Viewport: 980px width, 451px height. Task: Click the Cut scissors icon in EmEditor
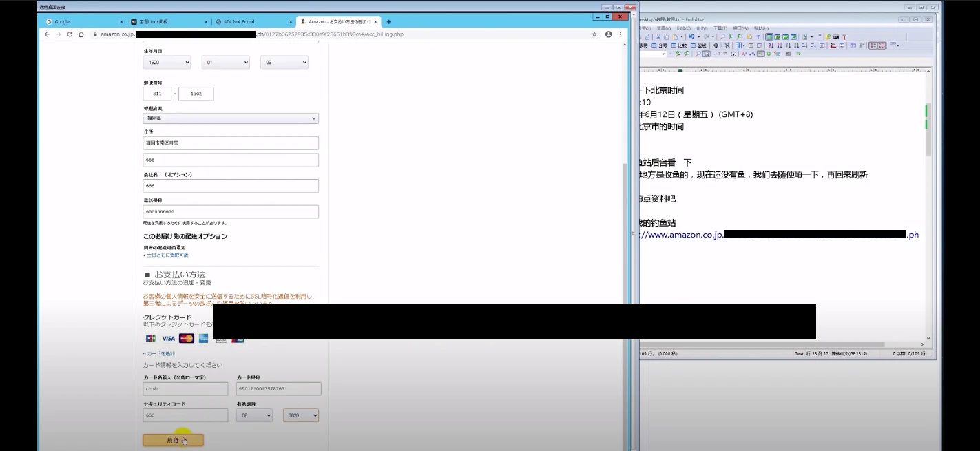coord(658,36)
